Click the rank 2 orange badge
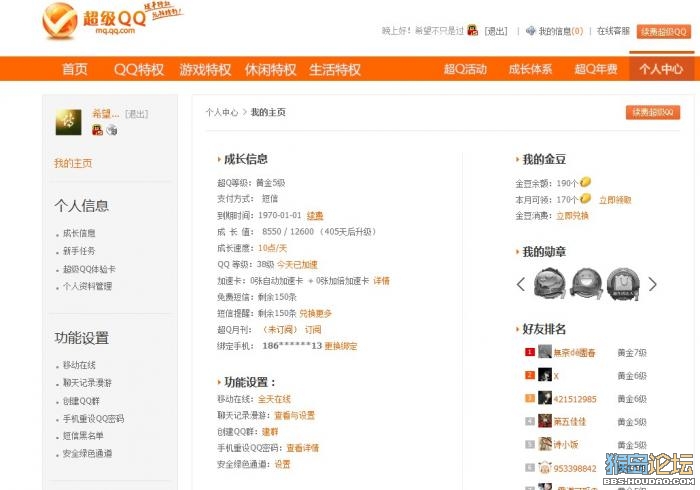The height and width of the screenshot is (490, 700). point(529,375)
